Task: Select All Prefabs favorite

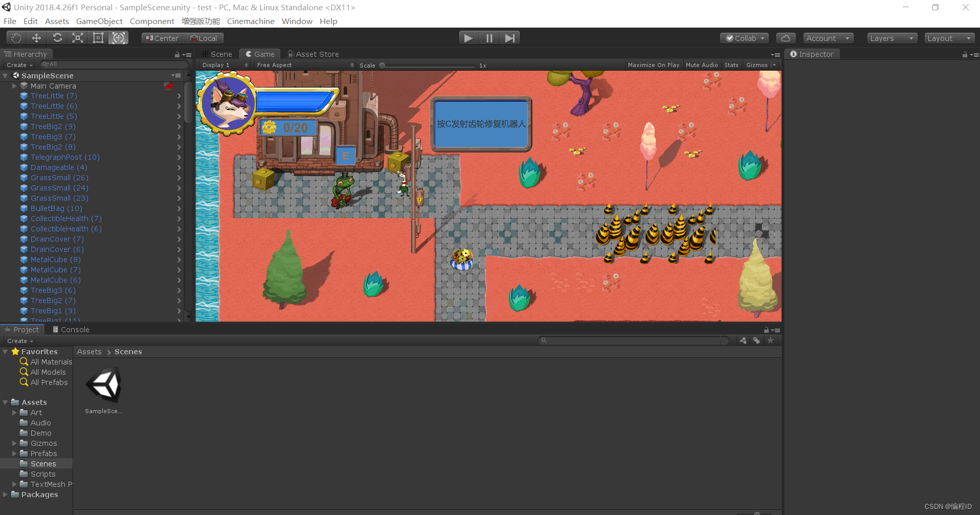Action: [49, 382]
